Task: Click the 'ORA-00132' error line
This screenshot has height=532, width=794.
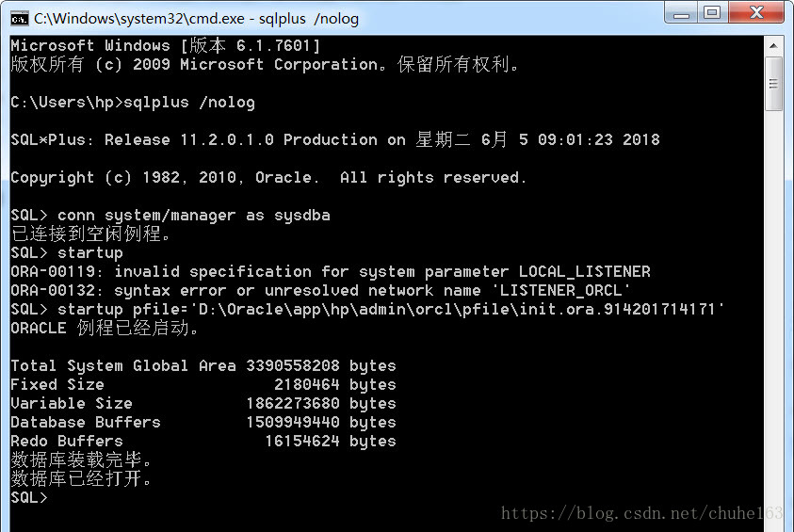Action: (x=321, y=290)
